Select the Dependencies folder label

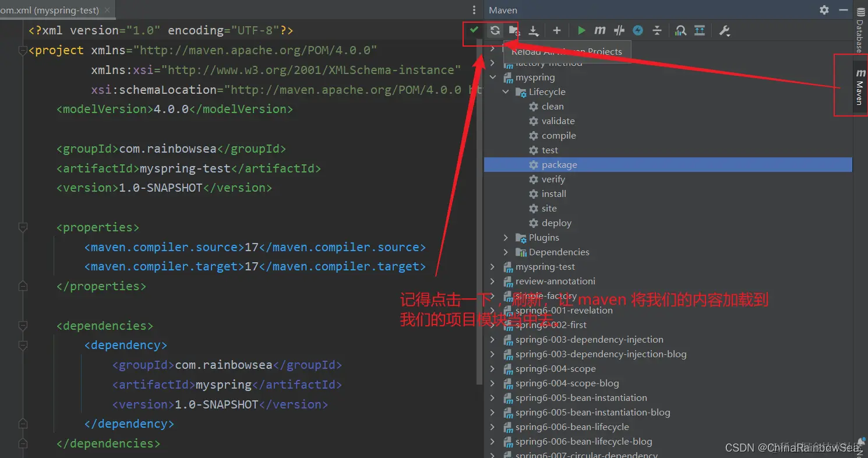coord(559,252)
